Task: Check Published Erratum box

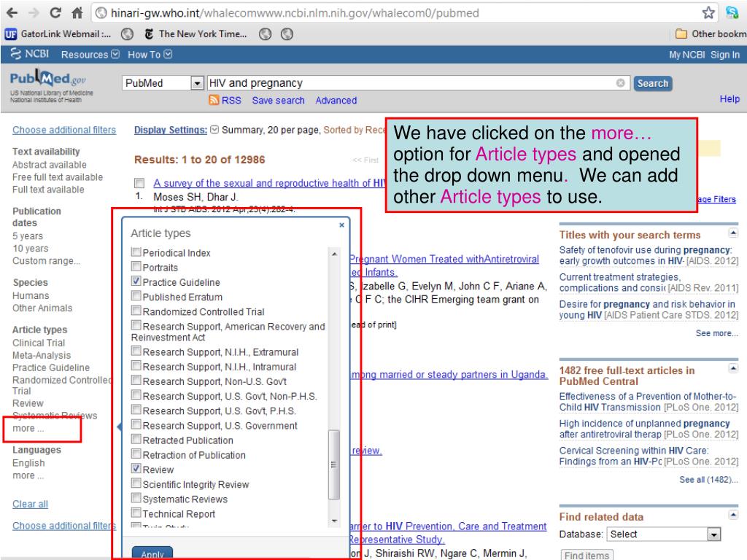Action: (x=136, y=296)
